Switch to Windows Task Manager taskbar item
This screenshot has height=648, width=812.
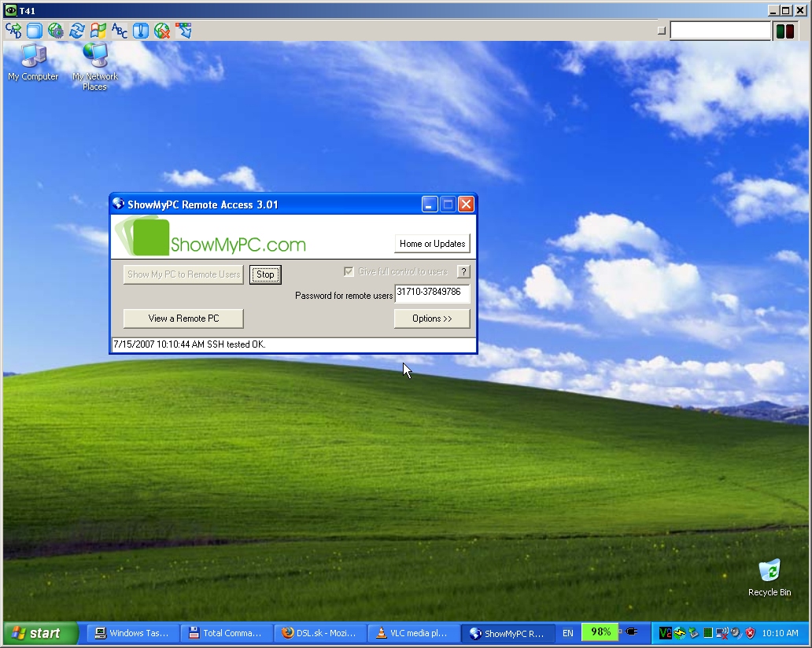[133, 633]
